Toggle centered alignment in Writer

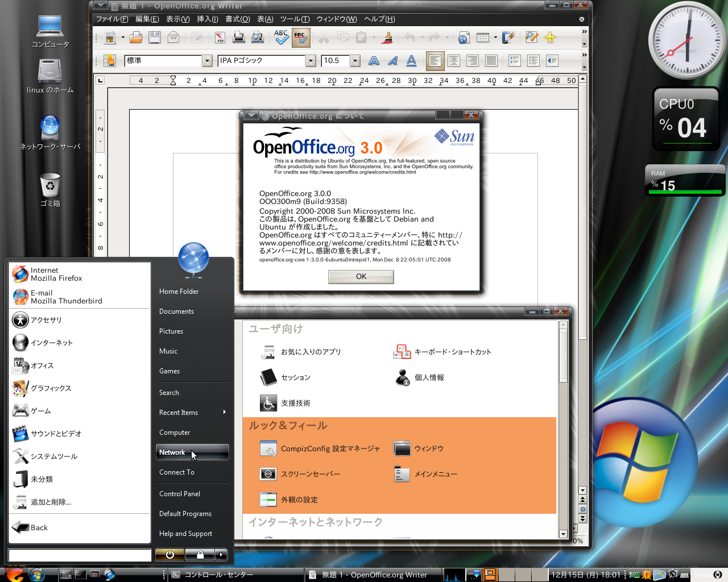pos(454,60)
